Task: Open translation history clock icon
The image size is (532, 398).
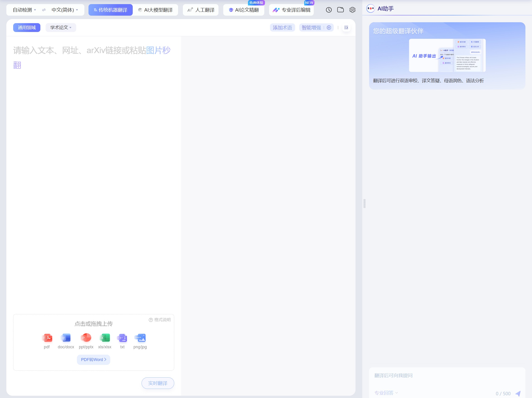Action: point(329,10)
